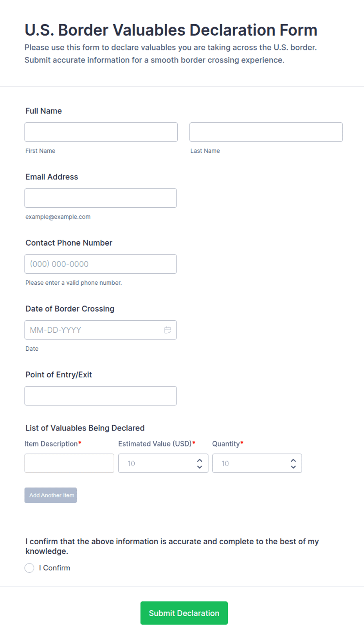Click the MM-DD-YYYY date input
The height and width of the screenshot is (644, 364).
pyautogui.click(x=101, y=330)
